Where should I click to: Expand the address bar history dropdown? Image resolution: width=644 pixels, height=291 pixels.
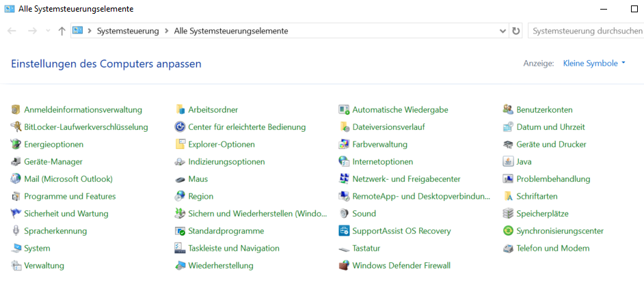click(x=503, y=31)
